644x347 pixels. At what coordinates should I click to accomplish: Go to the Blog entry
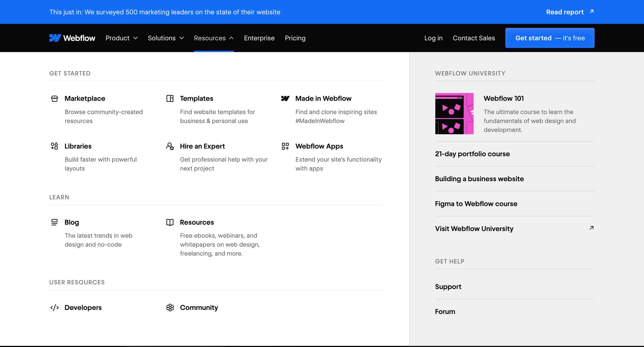(72, 222)
